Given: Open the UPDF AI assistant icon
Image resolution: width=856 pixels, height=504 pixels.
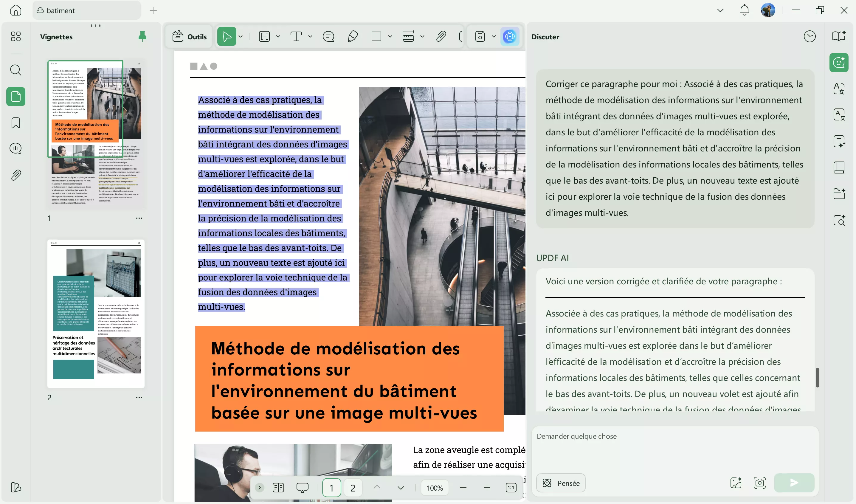Looking at the screenshot, I should 510,36.
